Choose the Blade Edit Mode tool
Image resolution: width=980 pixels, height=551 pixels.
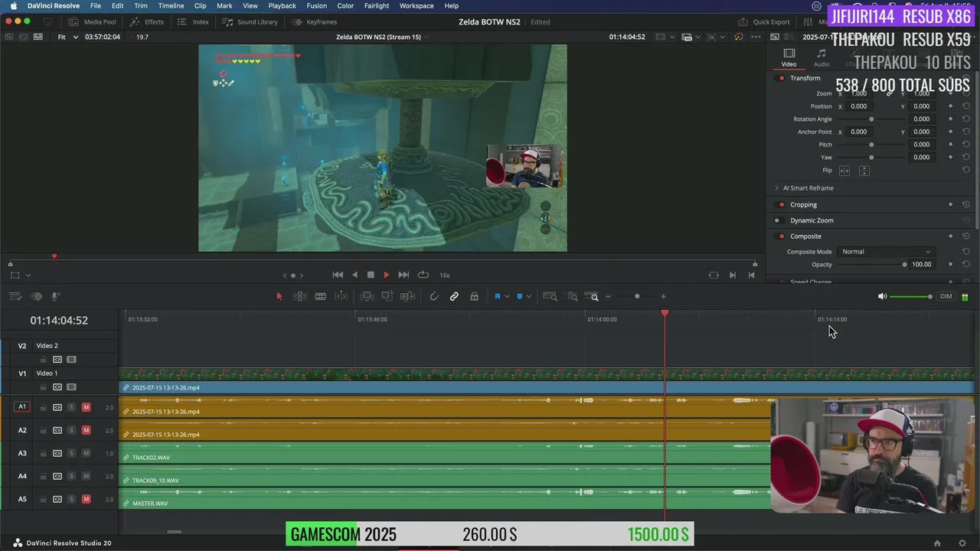(321, 297)
